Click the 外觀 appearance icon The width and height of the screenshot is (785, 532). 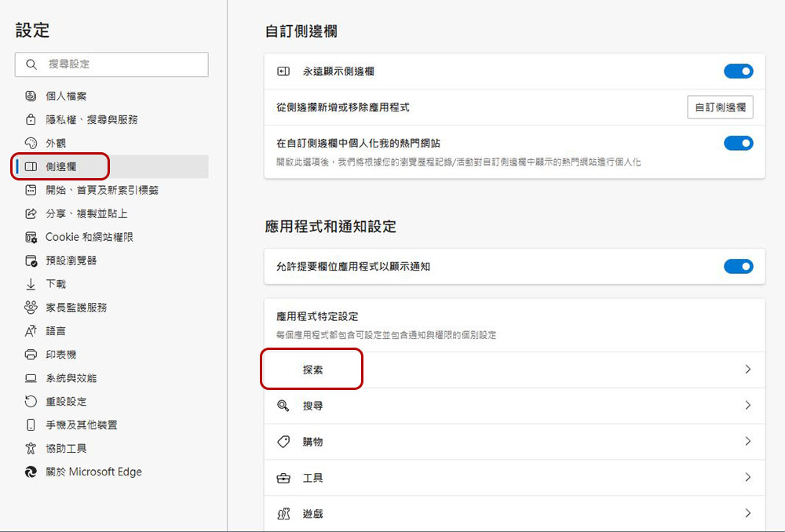[31, 143]
